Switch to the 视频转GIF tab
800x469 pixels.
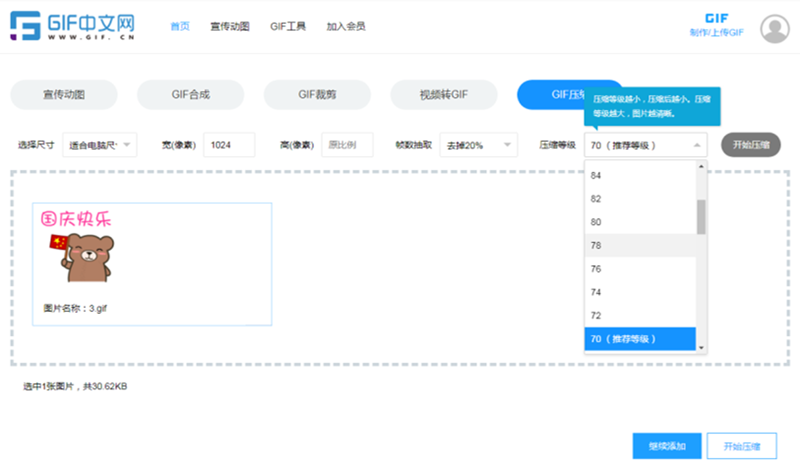(x=443, y=94)
